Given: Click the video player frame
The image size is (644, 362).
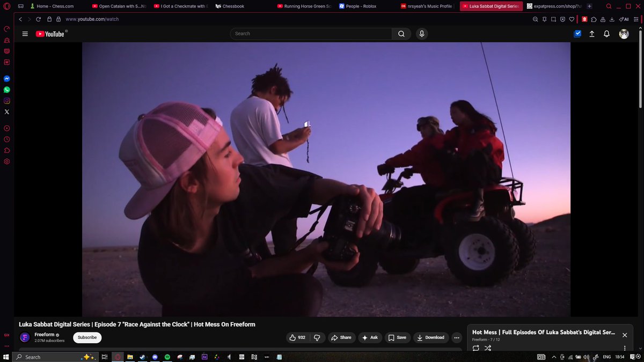Looking at the screenshot, I should (326, 179).
